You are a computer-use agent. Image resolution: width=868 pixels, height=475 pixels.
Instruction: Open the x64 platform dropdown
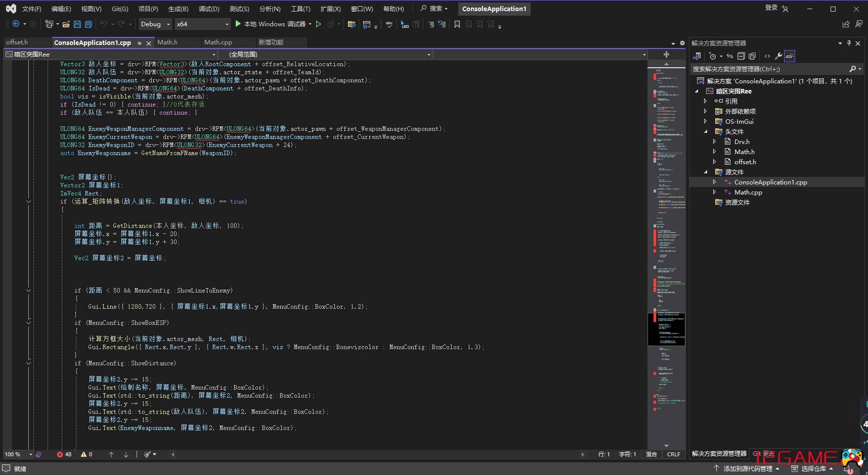click(203, 24)
